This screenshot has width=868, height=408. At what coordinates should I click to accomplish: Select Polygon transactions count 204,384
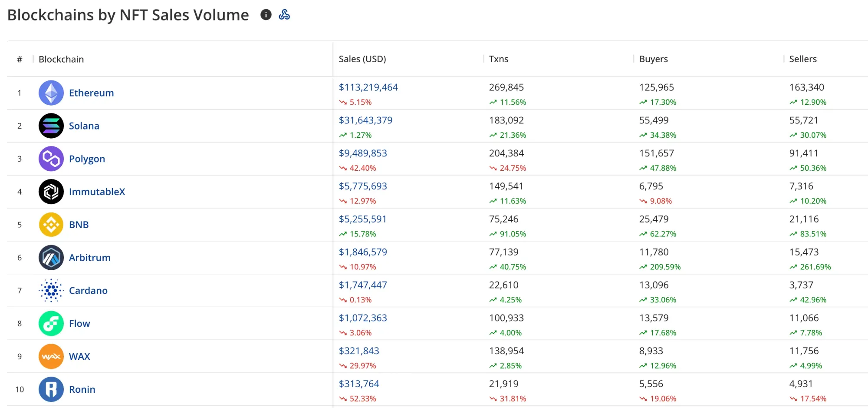[x=506, y=153]
